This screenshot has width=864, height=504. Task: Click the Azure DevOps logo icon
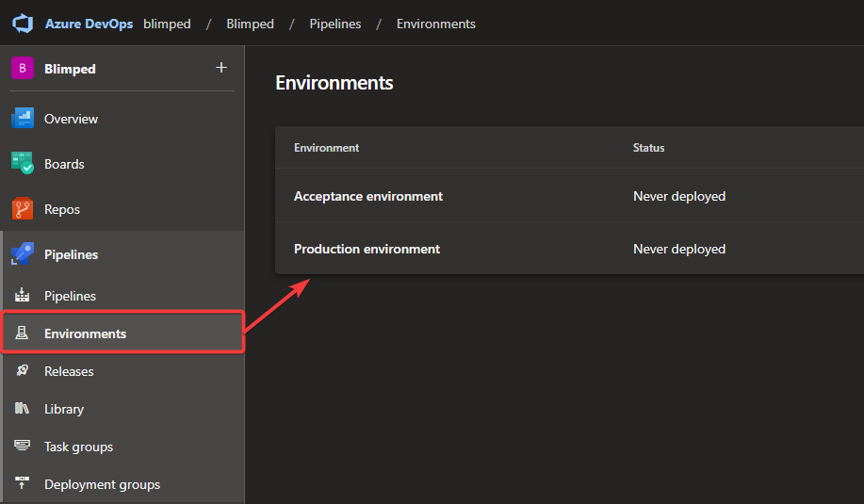23,24
